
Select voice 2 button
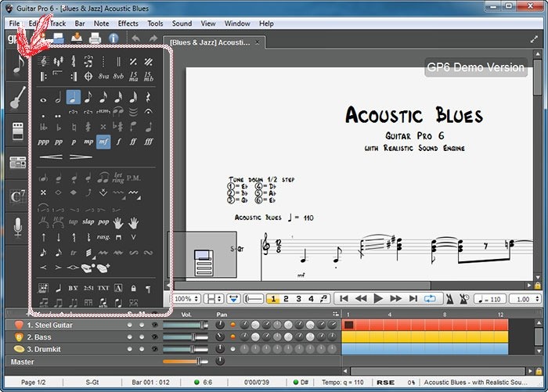click(x=287, y=299)
